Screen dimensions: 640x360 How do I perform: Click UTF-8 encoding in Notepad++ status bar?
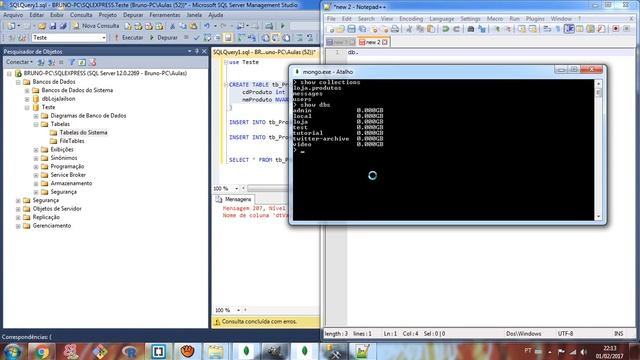coord(565,334)
